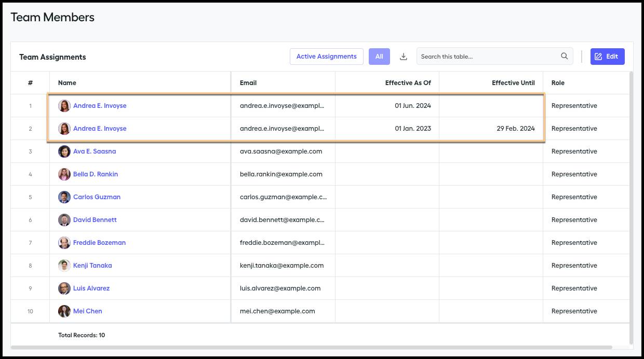The image size is (644, 359).
Task: Click the Total Records: 10 text
Action: click(82, 335)
